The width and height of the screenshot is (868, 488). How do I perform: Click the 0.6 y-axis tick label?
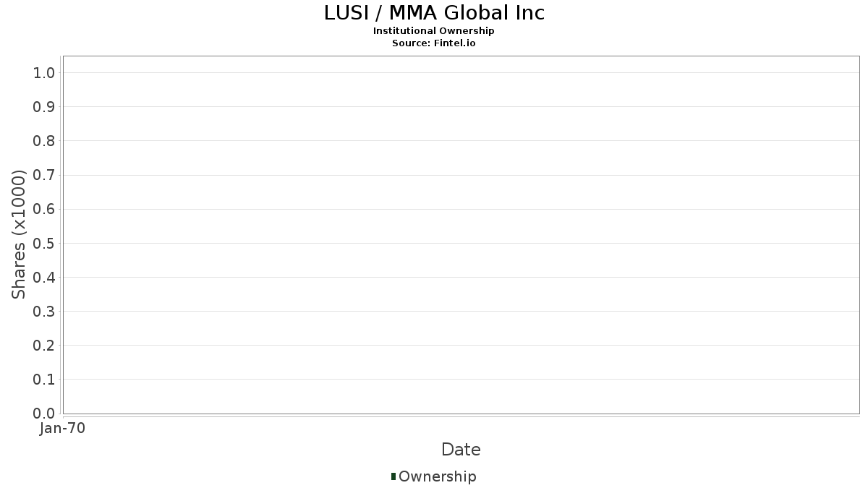click(44, 209)
